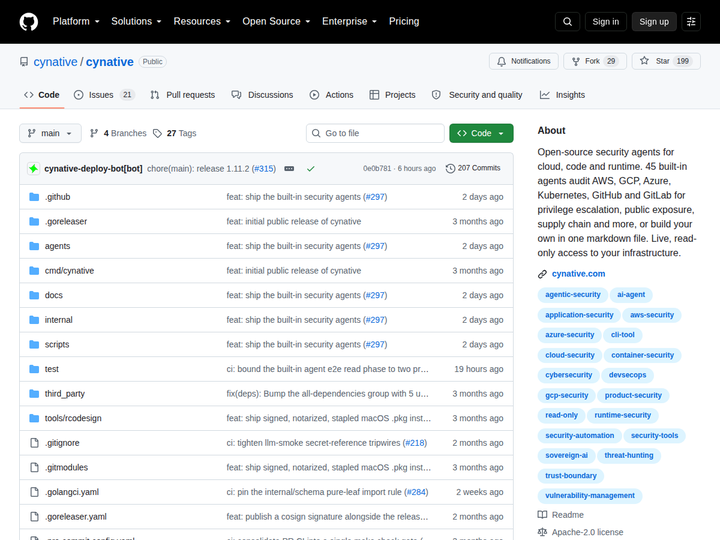Open the green Code dropdown
This screenshot has width=720, height=540.
[x=481, y=133]
